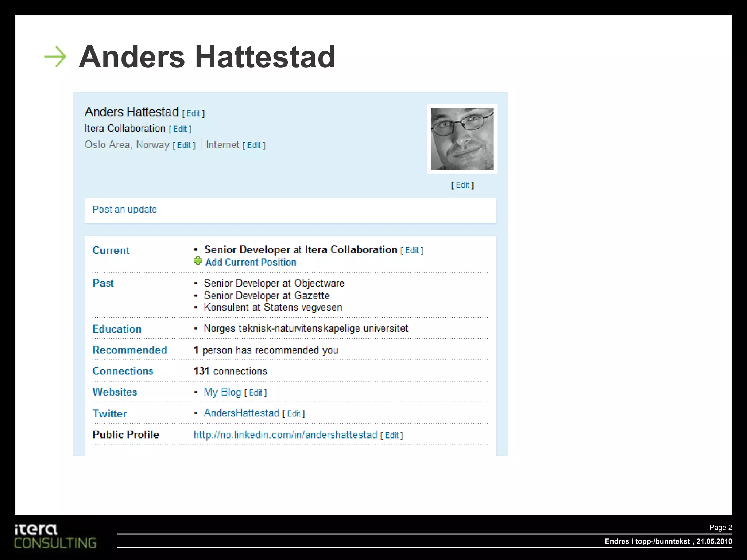Edit the Internet industry field
Viewport: 747px width, 560px height.
(254, 145)
